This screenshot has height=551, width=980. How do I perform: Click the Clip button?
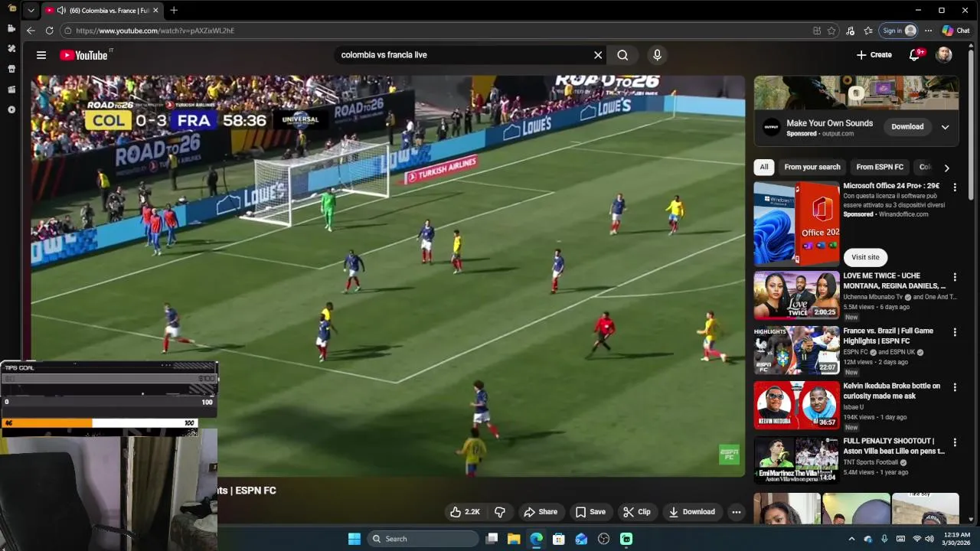[636, 512]
